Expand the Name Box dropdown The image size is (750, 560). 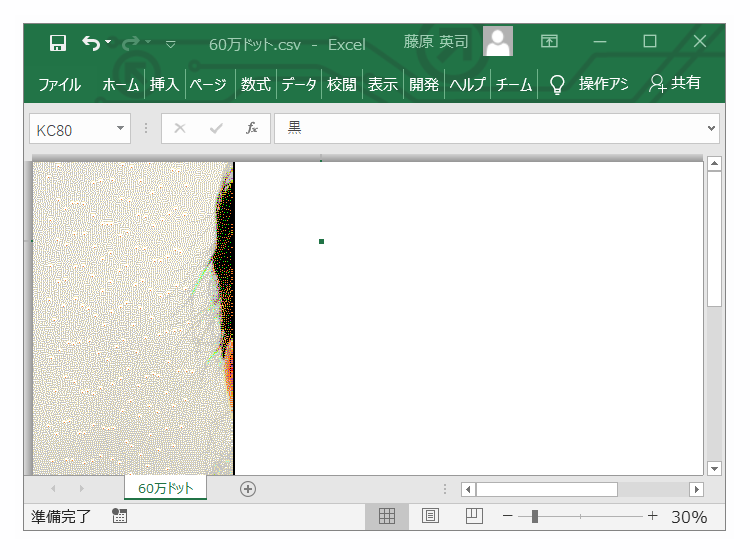[x=121, y=128]
